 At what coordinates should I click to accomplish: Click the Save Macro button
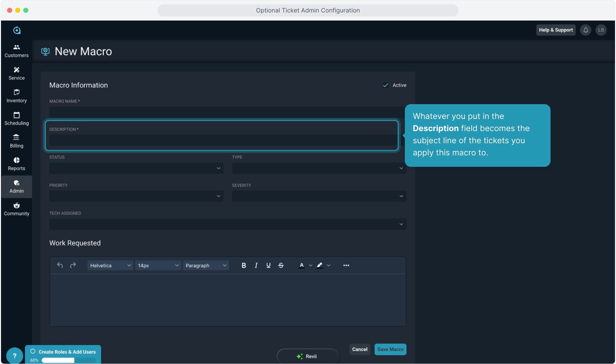[390, 350]
